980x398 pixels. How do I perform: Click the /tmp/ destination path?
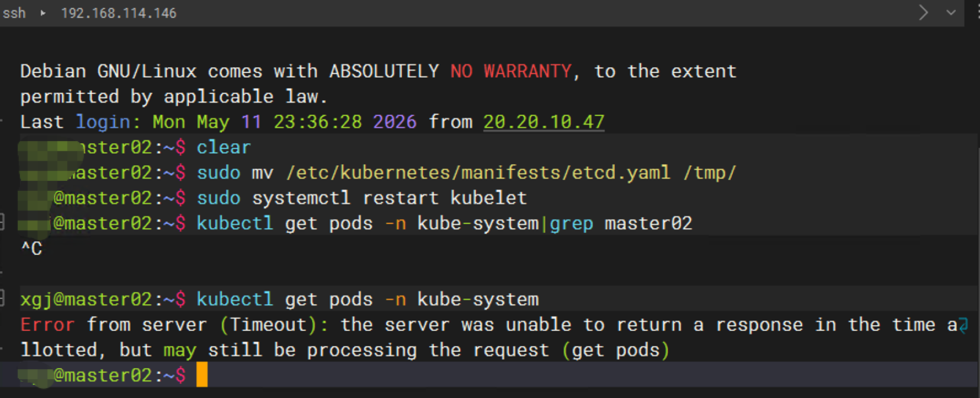tap(710, 173)
